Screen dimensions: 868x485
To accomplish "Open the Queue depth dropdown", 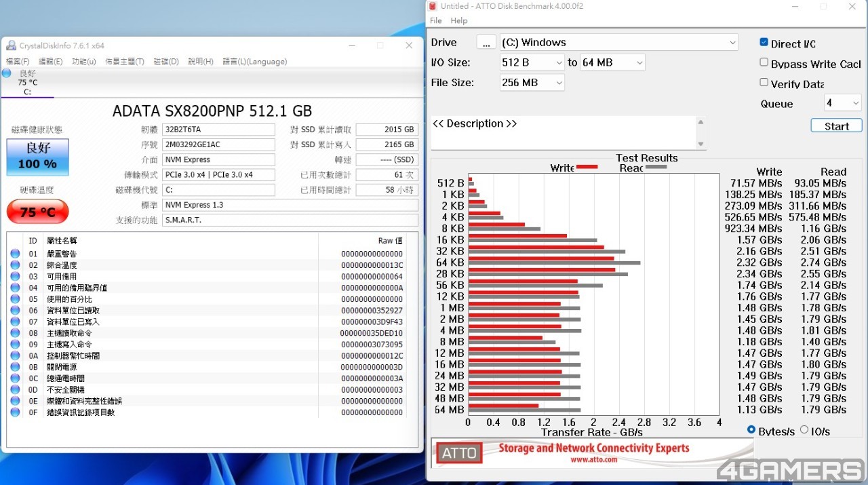I will click(x=842, y=103).
